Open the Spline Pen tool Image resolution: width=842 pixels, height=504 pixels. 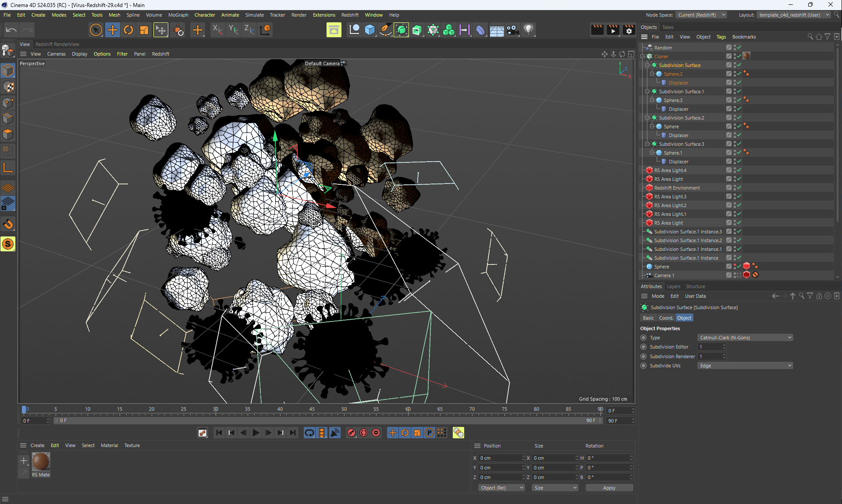385,30
